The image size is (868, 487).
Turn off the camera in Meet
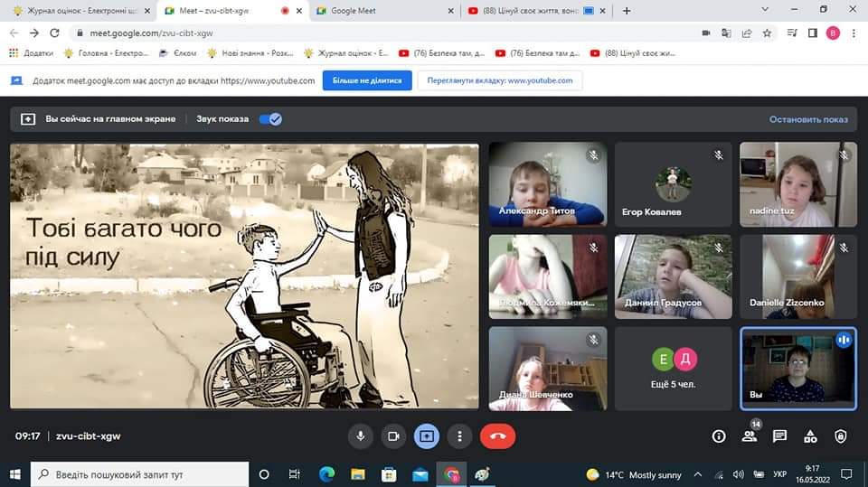coord(393,435)
